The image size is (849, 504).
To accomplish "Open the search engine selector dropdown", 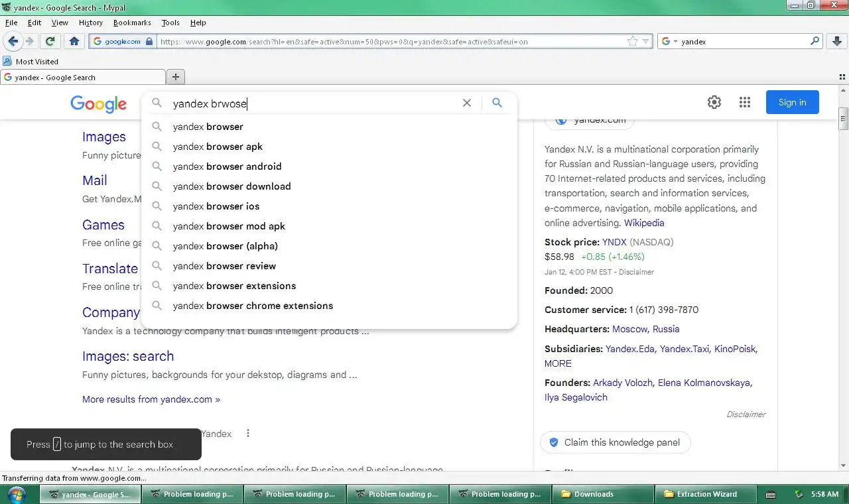I will [669, 41].
